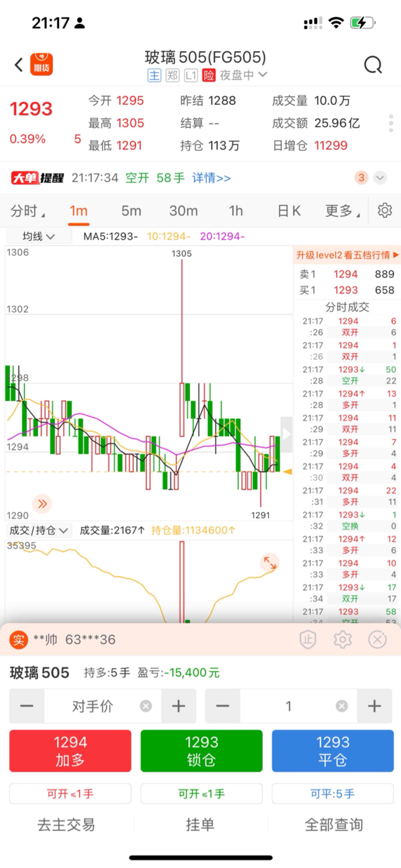The height and width of the screenshot is (868, 401).
Task: Increase quantity with the plus stepper
Action: 374,706
